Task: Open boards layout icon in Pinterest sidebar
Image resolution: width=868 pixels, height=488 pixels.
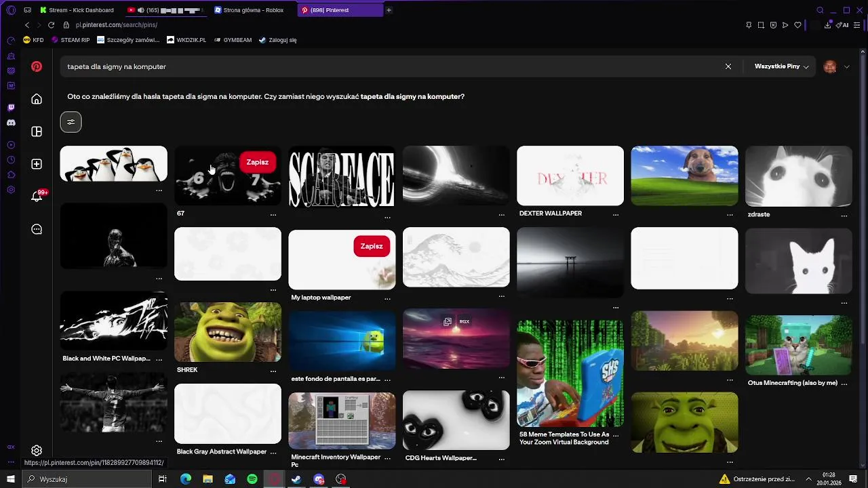Action: pos(37,131)
